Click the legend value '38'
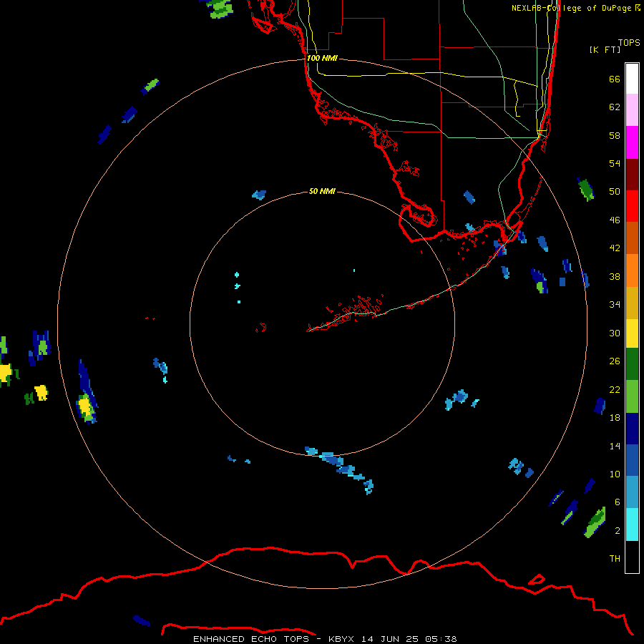 615,276
